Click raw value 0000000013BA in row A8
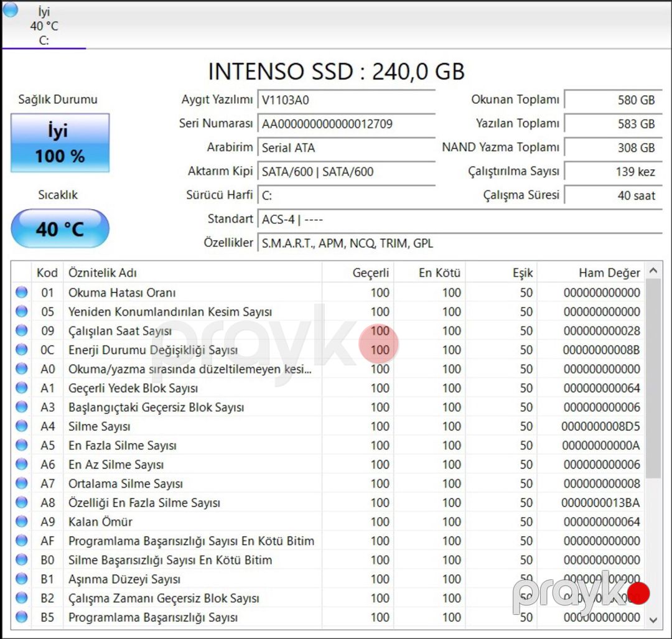Image resolution: width=672 pixels, height=639 pixels. (x=600, y=503)
